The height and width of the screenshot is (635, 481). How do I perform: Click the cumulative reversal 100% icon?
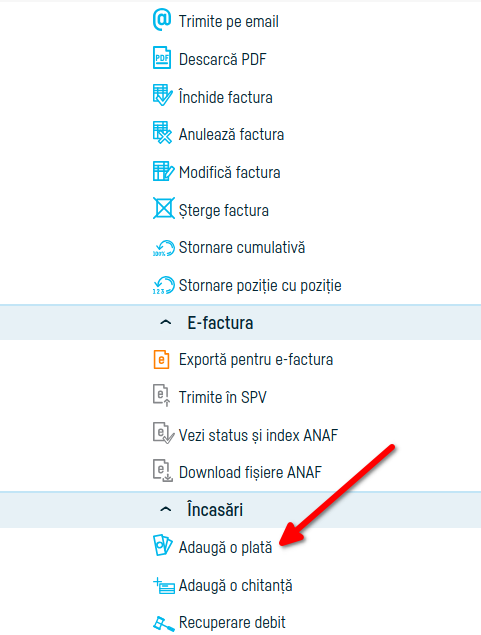(x=164, y=248)
